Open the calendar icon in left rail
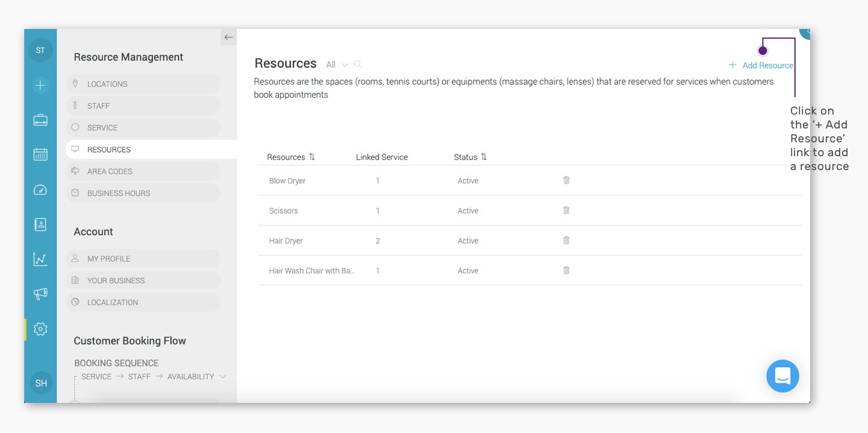The width and height of the screenshot is (868, 433). (40, 154)
